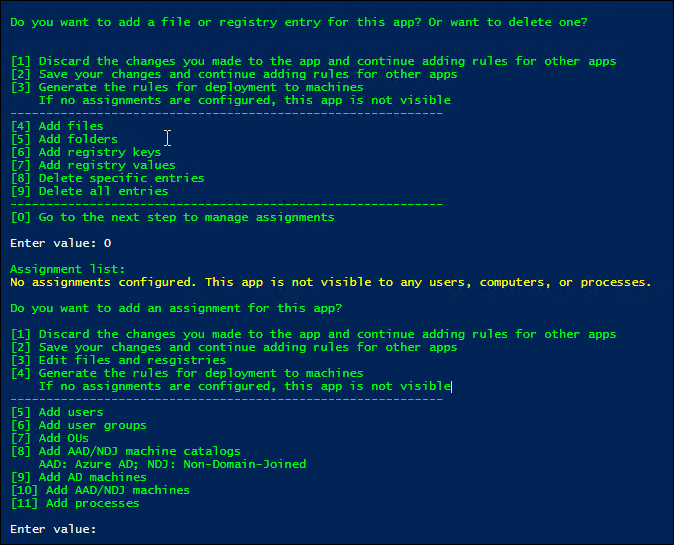This screenshot has height=545, width=674.
Task: Select the "[9] Delete all entries" line
Action: 89,192
